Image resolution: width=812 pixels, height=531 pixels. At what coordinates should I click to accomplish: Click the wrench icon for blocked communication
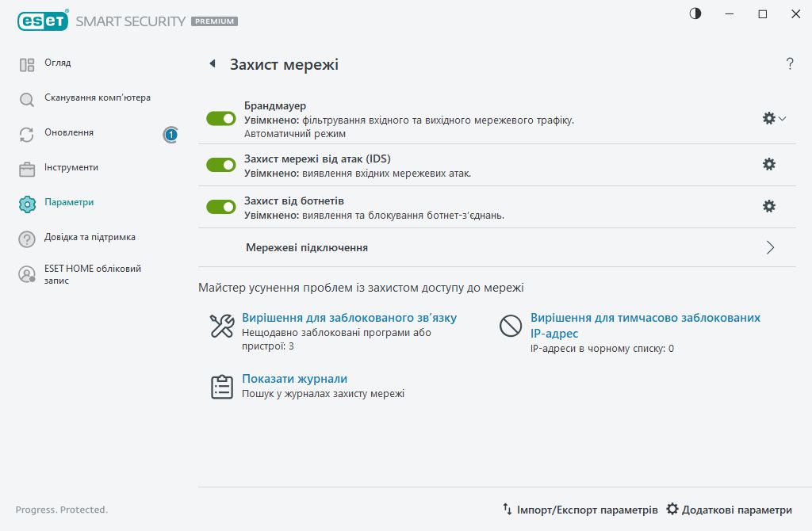click(x=221, y=326)
